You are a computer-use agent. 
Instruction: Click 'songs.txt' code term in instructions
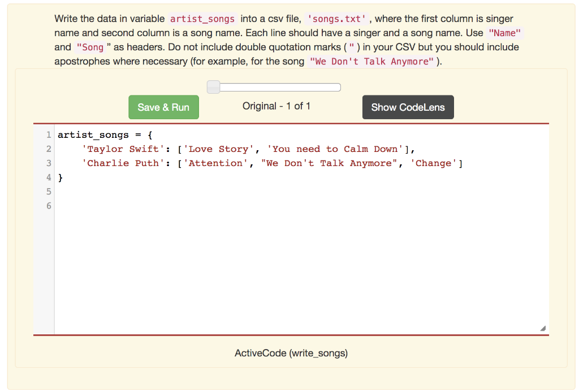(336, 19)
